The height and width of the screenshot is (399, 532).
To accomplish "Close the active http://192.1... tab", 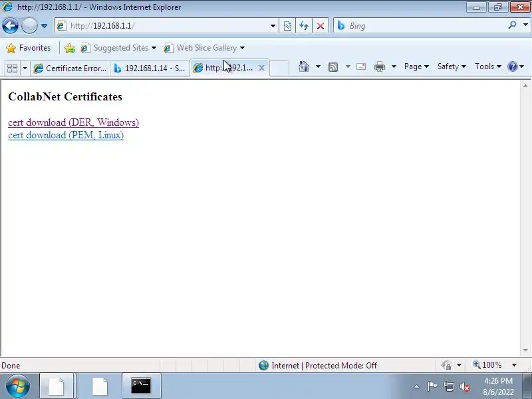I will (261, 68).
